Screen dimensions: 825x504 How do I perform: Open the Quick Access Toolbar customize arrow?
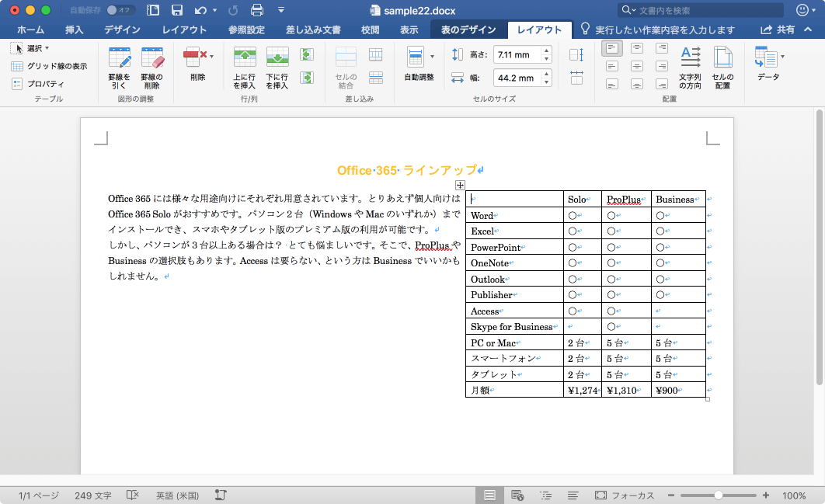point(281,10)
